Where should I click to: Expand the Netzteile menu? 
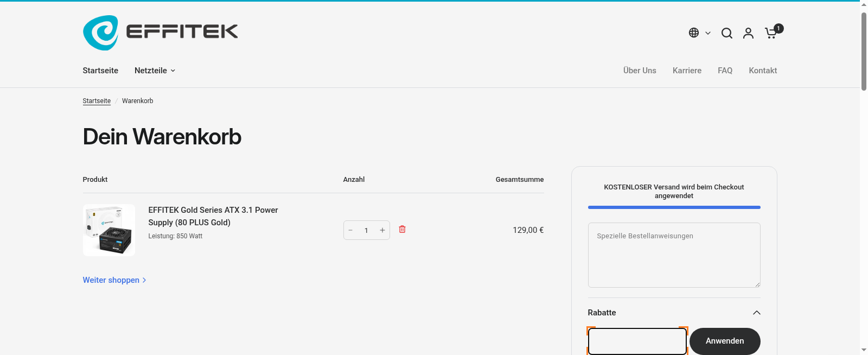click(155, 71)
